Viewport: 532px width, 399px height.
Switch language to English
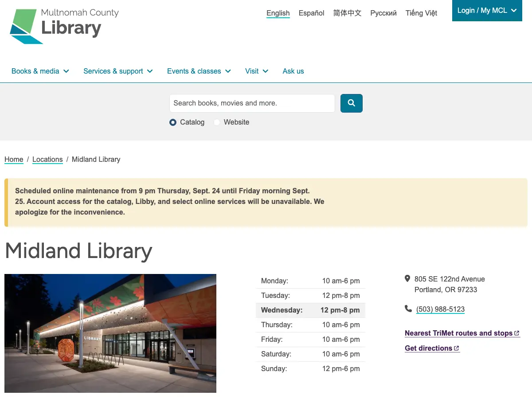(278, 13)
